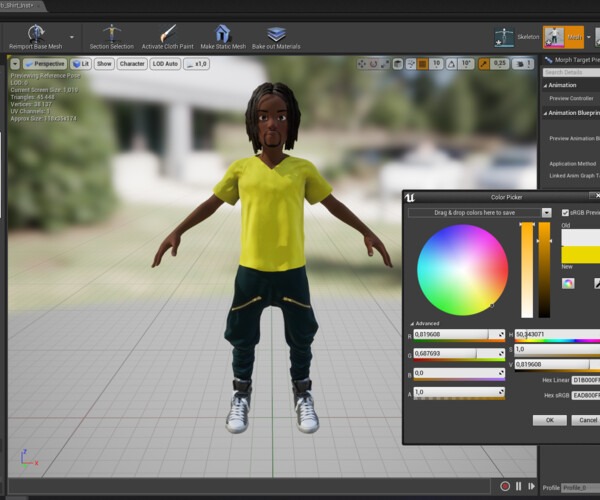The image size is (600, 500).
Task: Open viewport options dropdown arrow
Action: pos(15,64)
